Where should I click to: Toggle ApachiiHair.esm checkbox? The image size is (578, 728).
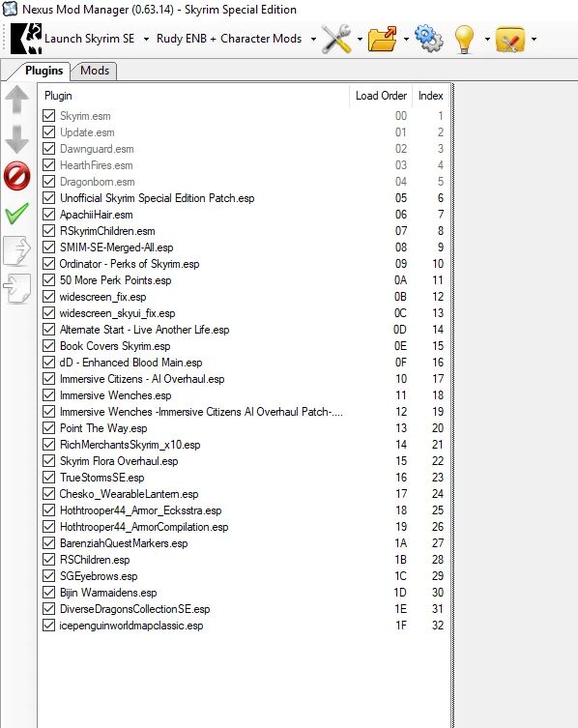(x=48, y=215)
